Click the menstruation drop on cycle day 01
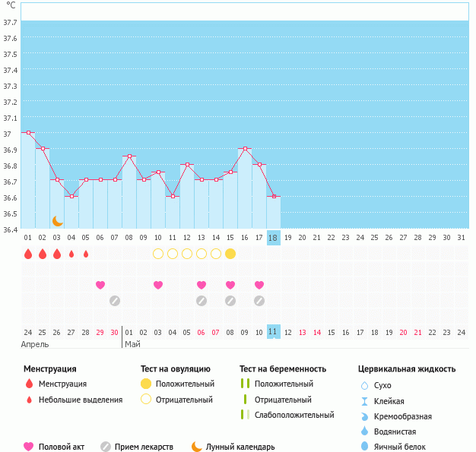Image resolution: width=476 pixels, height=452 pixels. point(28,254)
